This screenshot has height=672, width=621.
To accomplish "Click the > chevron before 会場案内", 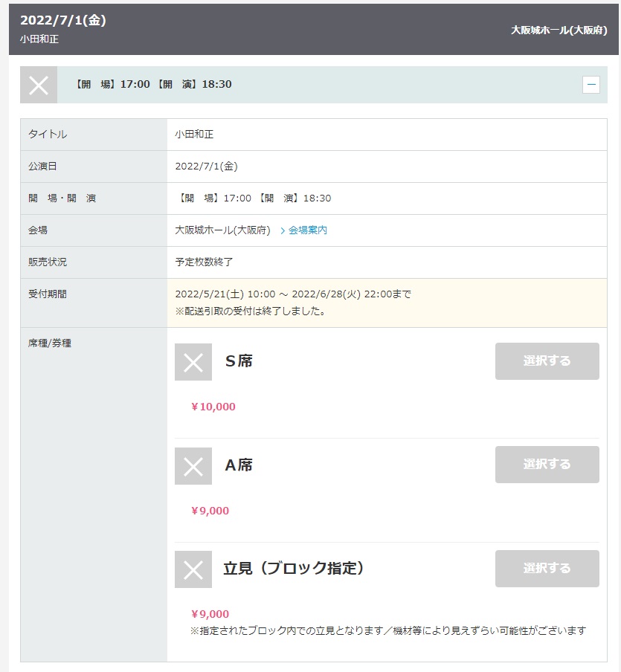I will [283, 230].
